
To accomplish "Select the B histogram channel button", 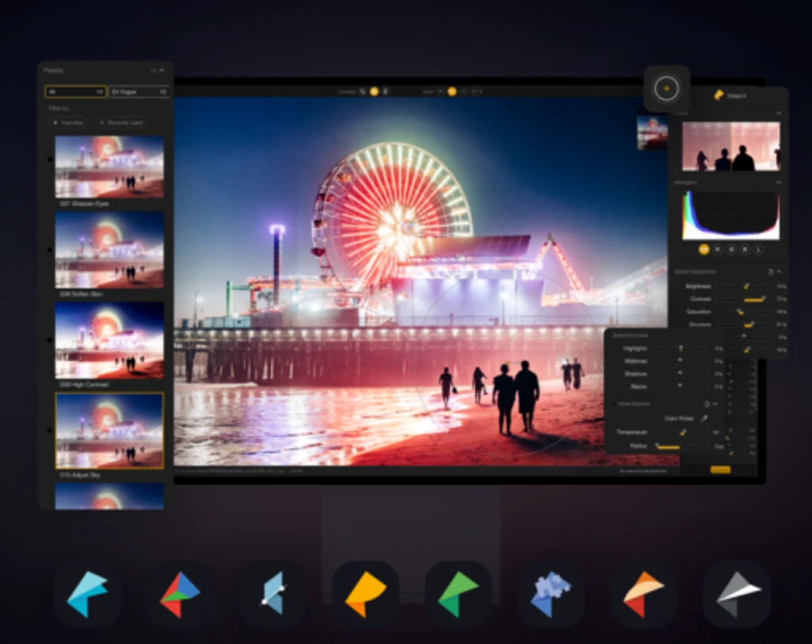I will pyautogui.click(x=745, y=250).
